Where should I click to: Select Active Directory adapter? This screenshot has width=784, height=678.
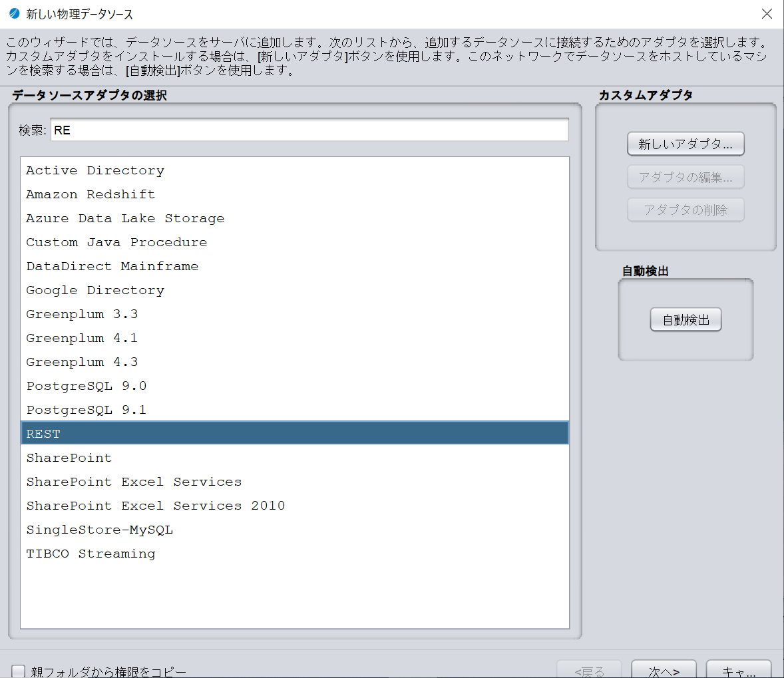pos(295,170)
